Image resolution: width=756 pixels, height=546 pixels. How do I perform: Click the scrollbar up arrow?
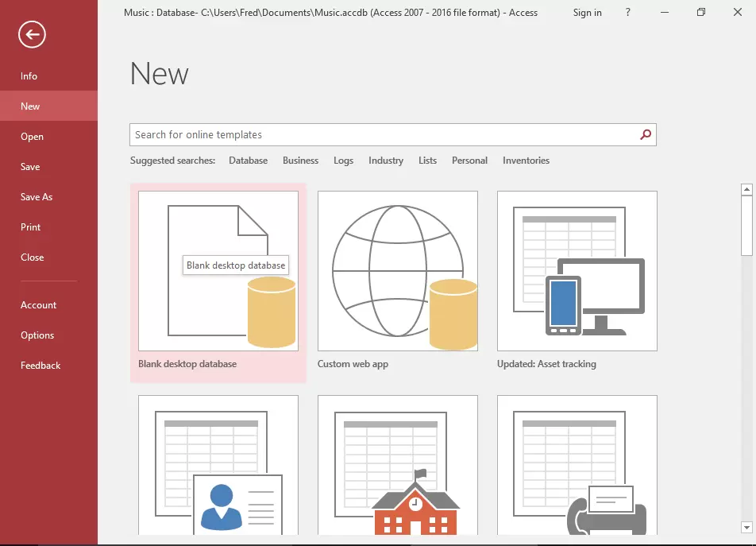(746, 190)
